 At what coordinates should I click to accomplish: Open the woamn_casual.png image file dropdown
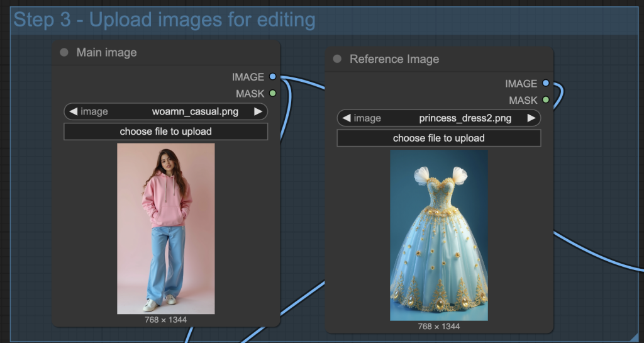tap(194, 111)
